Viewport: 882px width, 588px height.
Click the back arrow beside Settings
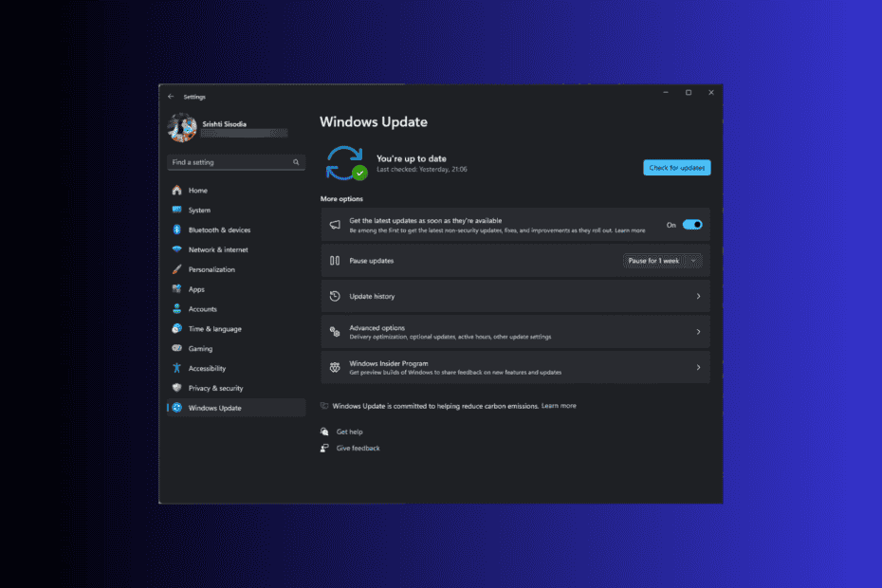[x=171, y=96]
